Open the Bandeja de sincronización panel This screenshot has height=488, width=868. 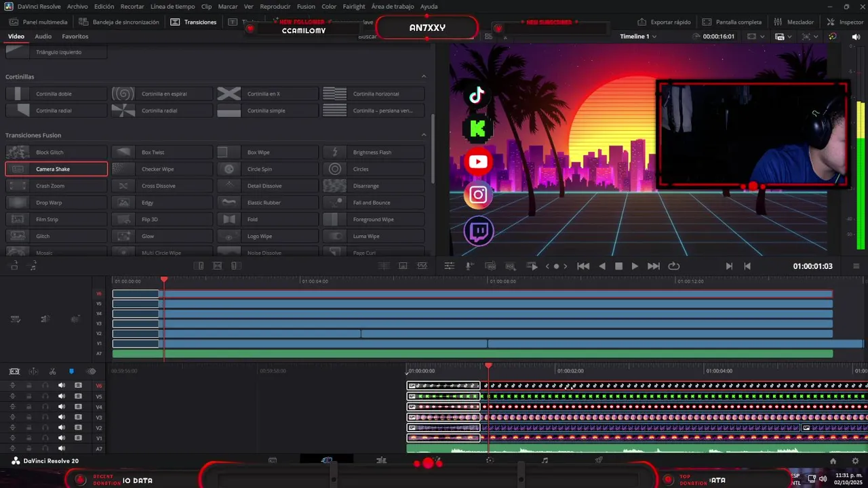coord(119,22)
